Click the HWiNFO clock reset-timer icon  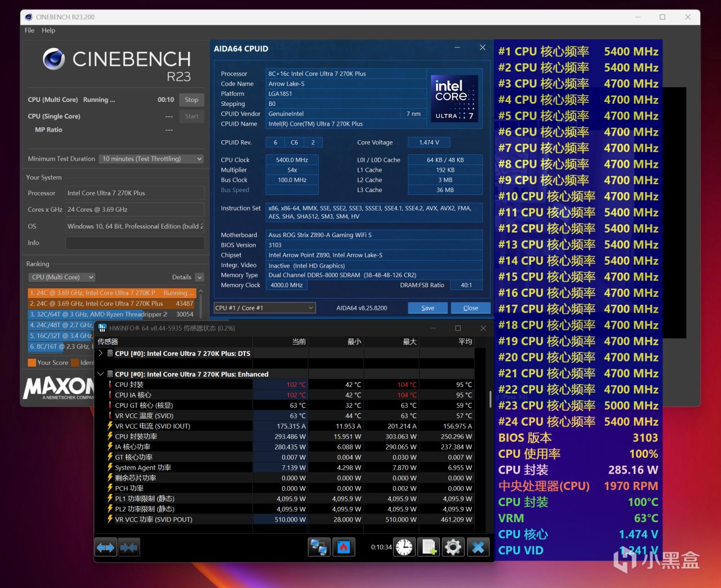(404, 547)
